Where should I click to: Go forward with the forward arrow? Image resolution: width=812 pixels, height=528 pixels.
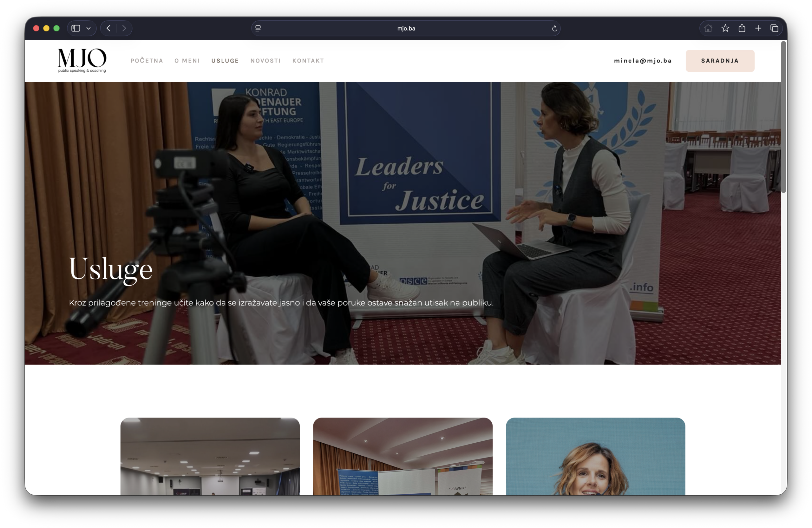click(124, 28)
